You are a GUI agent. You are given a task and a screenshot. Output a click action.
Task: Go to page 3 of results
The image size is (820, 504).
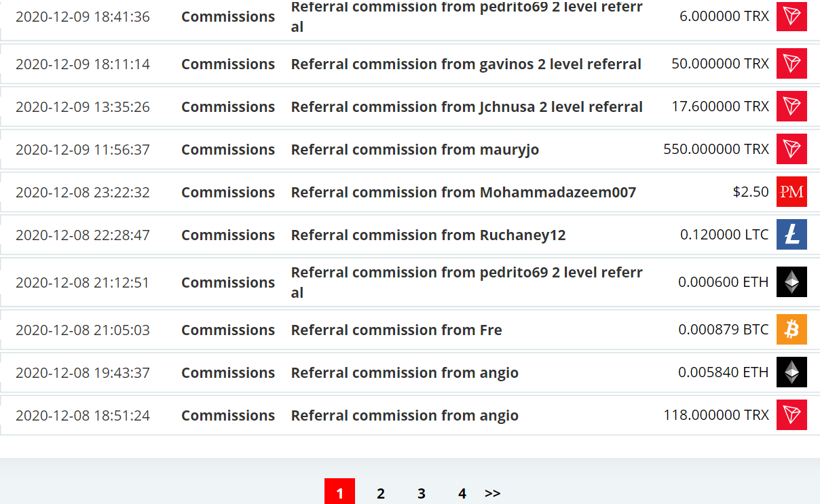click(x=422, y=493)
